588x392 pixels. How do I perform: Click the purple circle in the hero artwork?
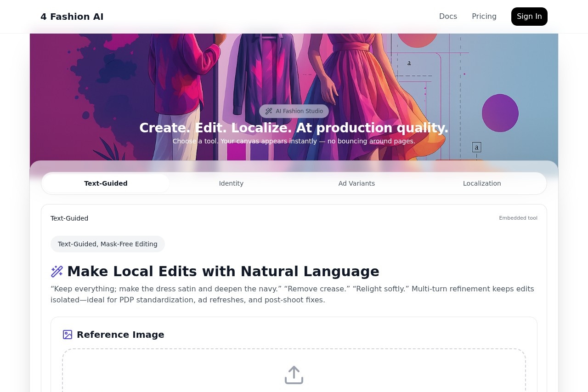[x=500, y=113]
